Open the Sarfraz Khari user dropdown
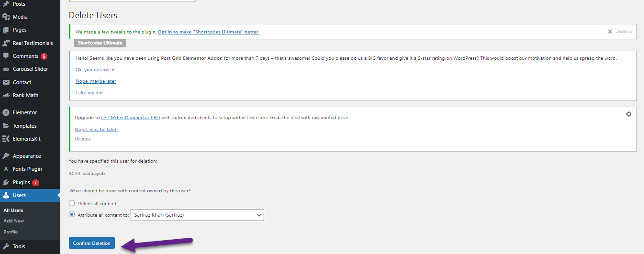 [198, 215]
